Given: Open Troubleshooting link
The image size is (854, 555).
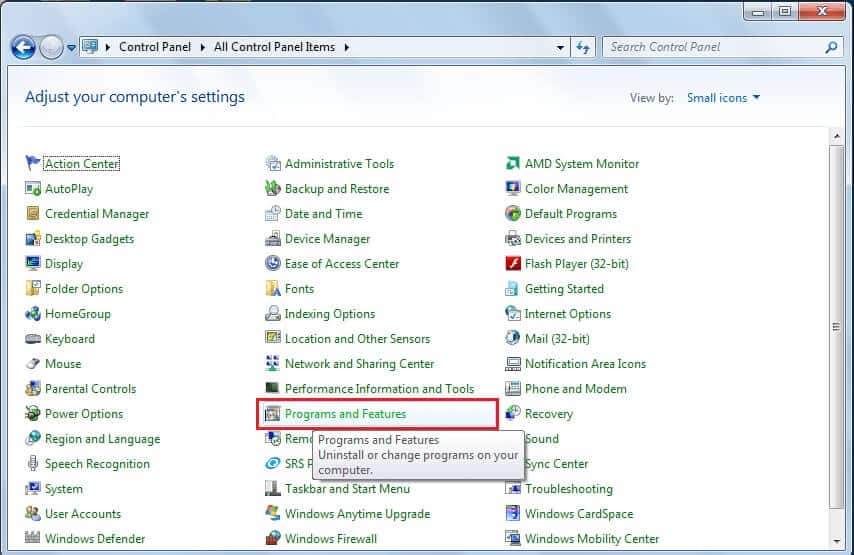Looking at the screenshot, I should pos(569,489).
